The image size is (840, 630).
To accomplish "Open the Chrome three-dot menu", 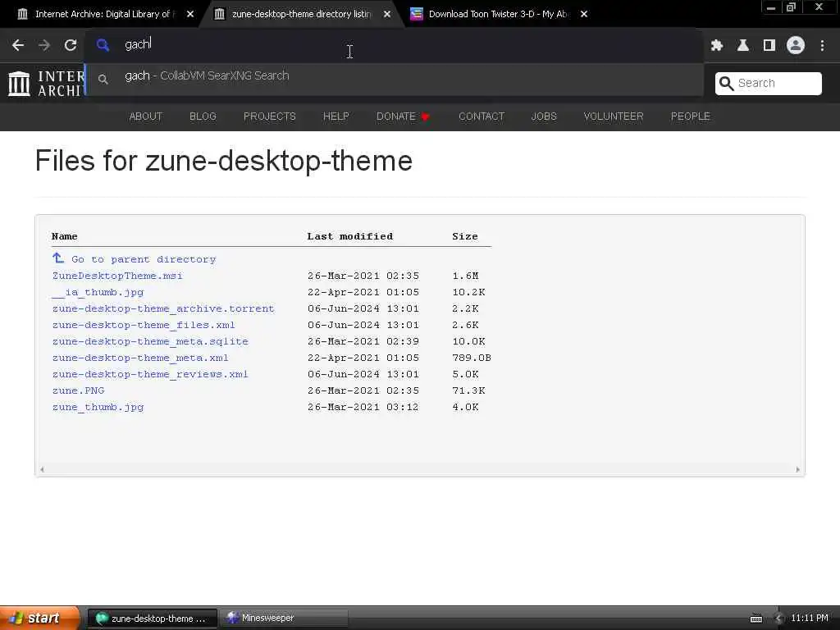I will (822, 46).
